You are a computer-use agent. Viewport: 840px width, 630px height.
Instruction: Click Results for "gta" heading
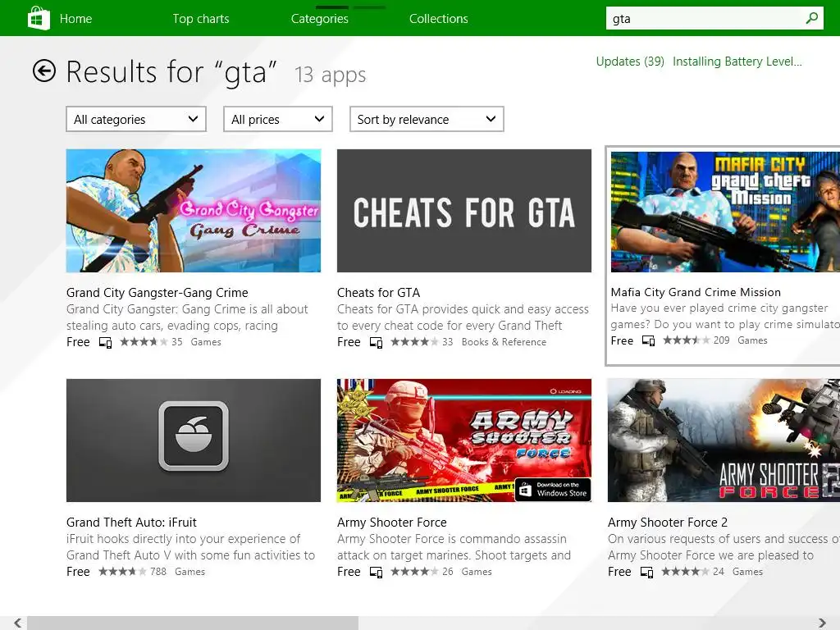pyautogui.click(x=171, y=71)
